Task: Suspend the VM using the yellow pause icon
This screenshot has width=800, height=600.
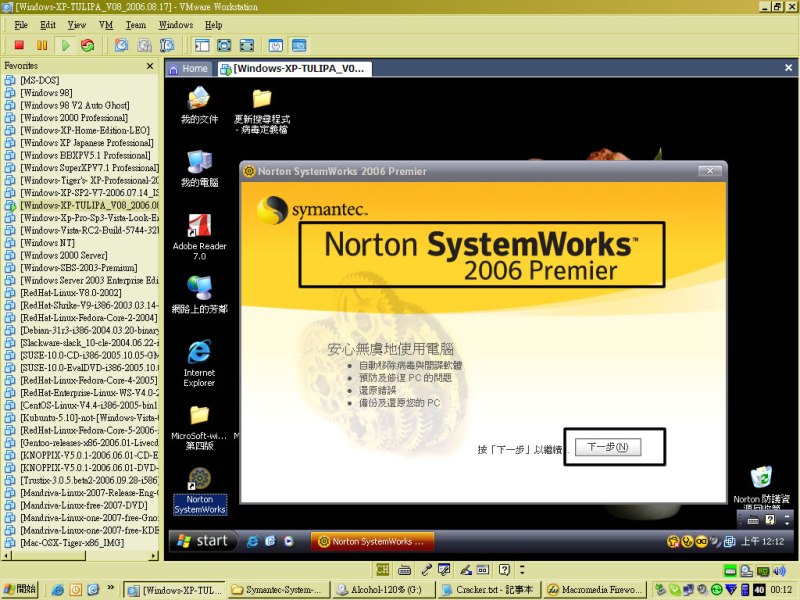Action: point(42,45)
